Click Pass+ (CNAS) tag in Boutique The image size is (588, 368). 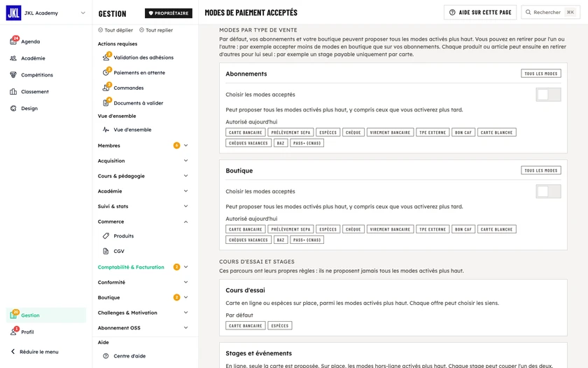307,240
